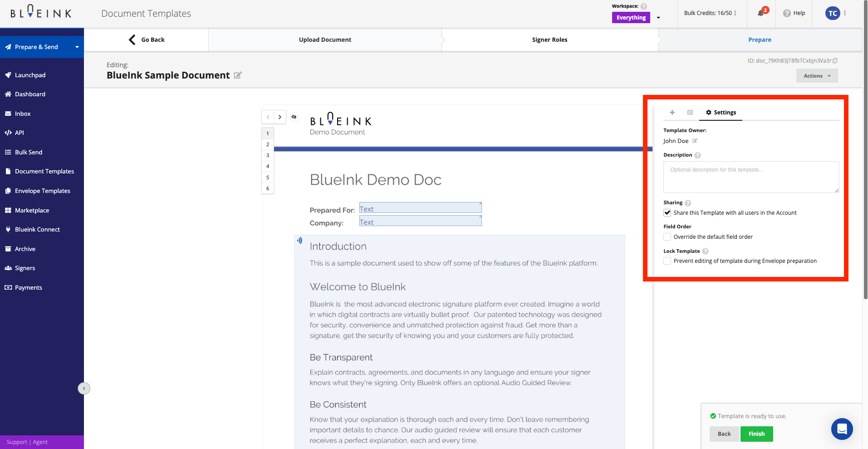Click the Bulk Send list icon
Viewport: 868px width, 449px height.
pos(8,152)
